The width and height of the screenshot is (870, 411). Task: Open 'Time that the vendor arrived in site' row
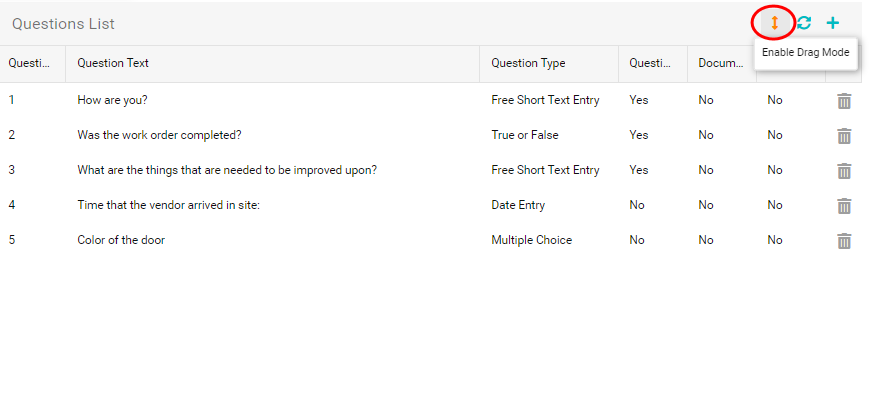[x=431, y=205]
